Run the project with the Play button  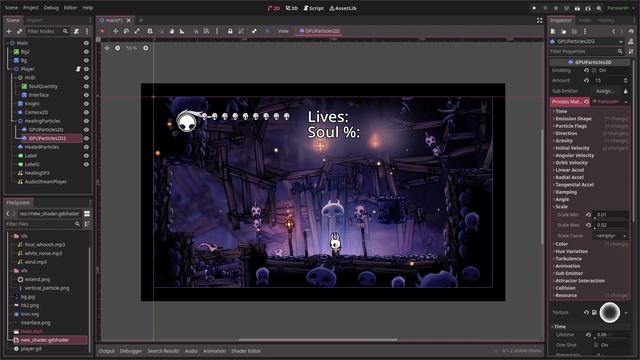(x=534, y=8)
